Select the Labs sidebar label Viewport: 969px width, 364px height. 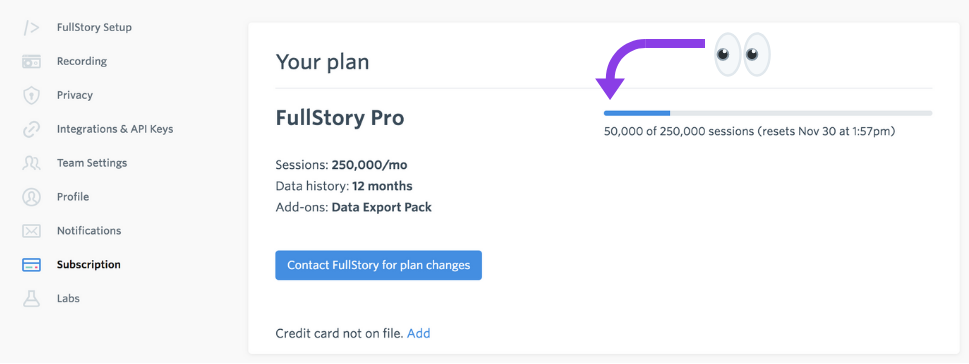pos(68,298)
